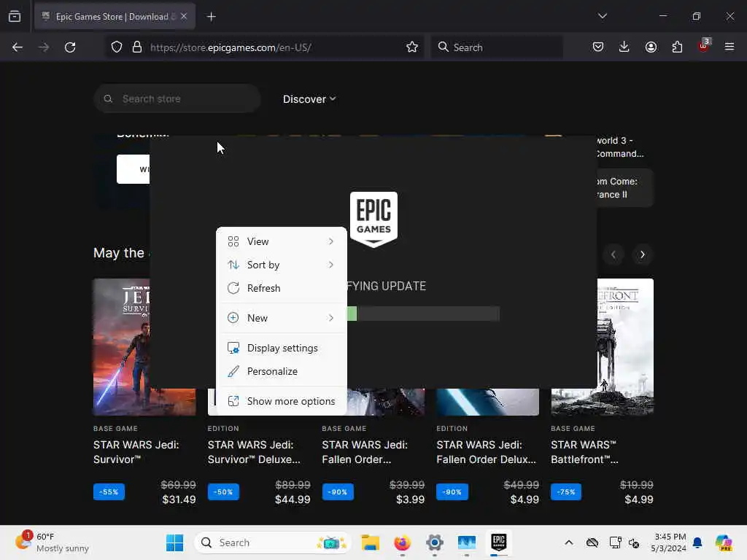The height and width of the screenshot is (560, 747).
Task: Reload the Epic Games Store page
Action: (70, 47)
